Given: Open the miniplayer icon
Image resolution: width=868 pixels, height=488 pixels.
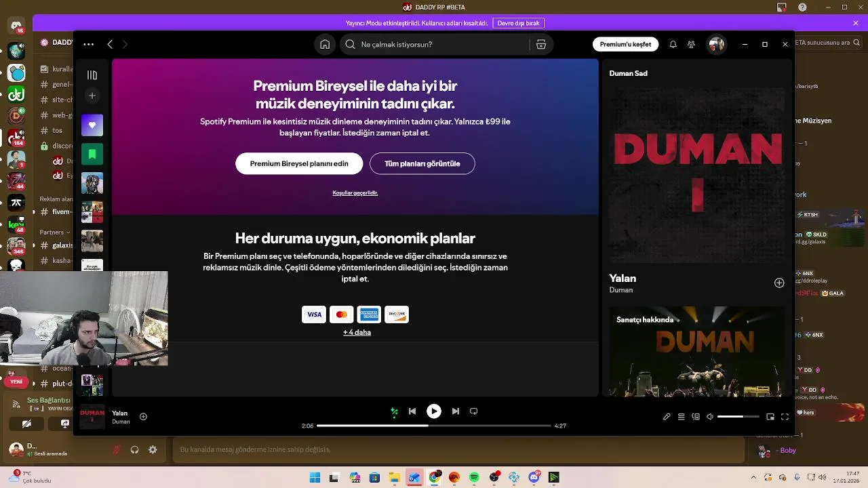Looking at the screenshot, I should click(770, 417).
